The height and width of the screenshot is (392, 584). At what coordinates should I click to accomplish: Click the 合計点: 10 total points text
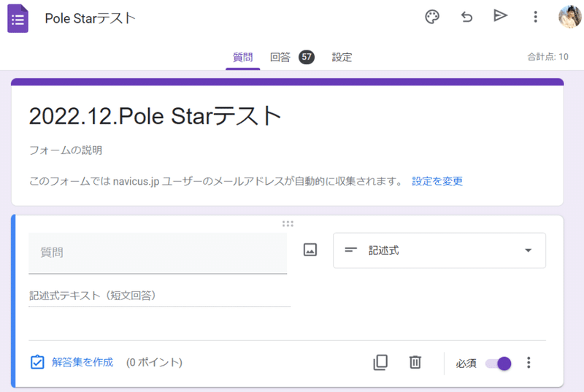click(547, 57)
